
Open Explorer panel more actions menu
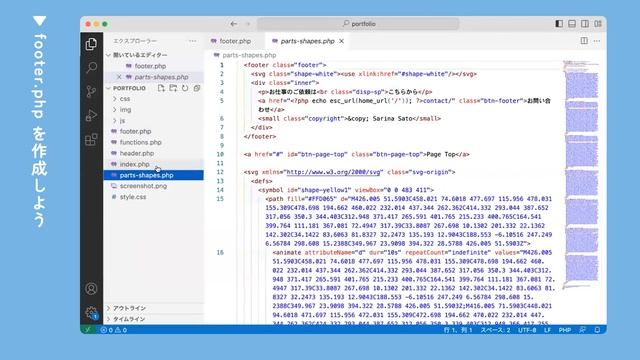[x=192, y=41]
